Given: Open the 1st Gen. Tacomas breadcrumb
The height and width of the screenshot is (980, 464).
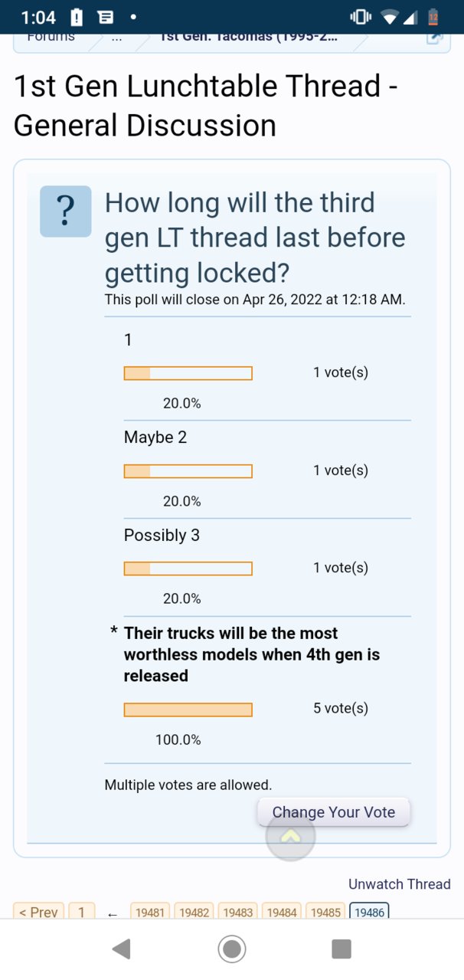Looking at the screenshot, I should click(247, 36).
